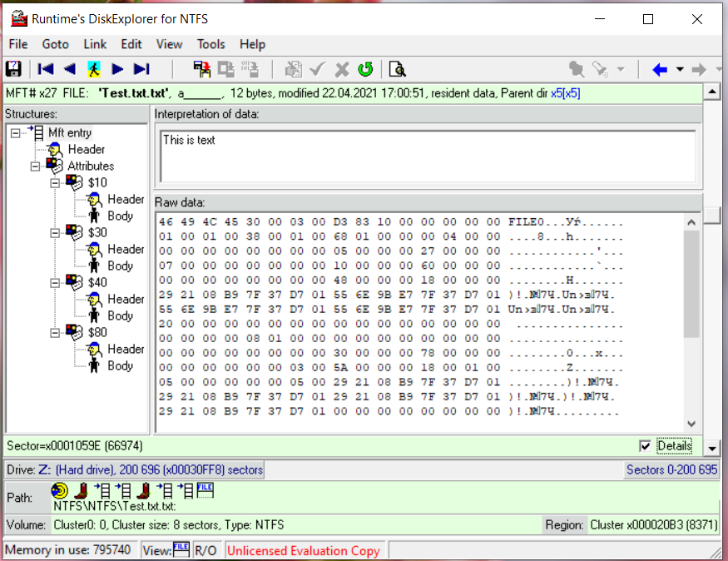Go to previous entry blue arrow
Viewport: 728px width, 561px height.
tap(70, 69)
